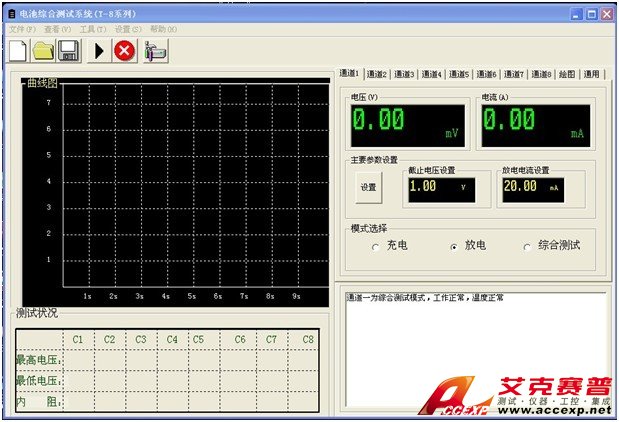
Task: Click the instrument device toolbar icon
Action: 155,51
